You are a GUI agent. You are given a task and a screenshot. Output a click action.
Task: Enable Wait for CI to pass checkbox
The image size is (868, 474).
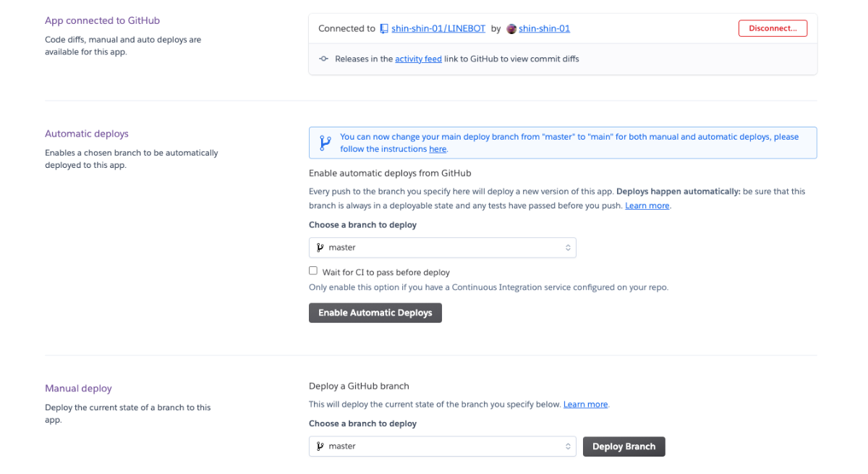point(313,271)
